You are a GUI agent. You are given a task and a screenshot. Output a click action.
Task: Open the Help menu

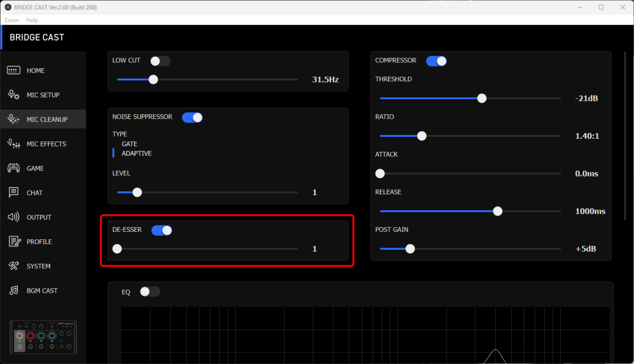[32, 20]
